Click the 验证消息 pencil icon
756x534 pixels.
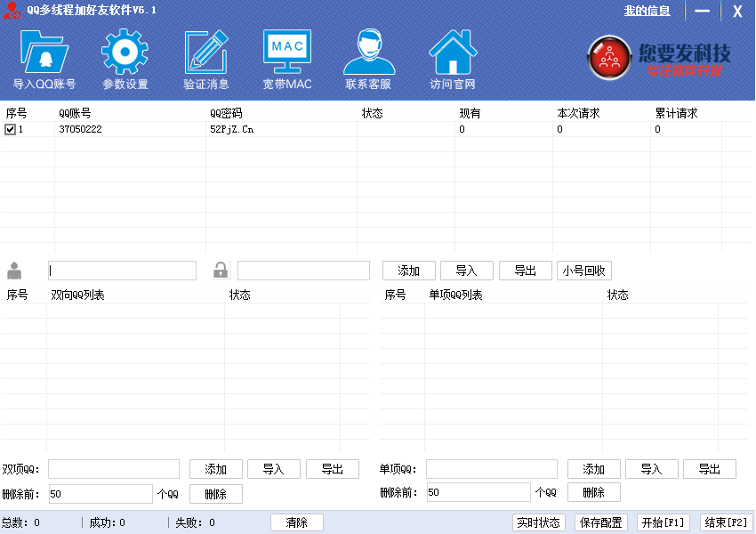[x=206, y=53]
